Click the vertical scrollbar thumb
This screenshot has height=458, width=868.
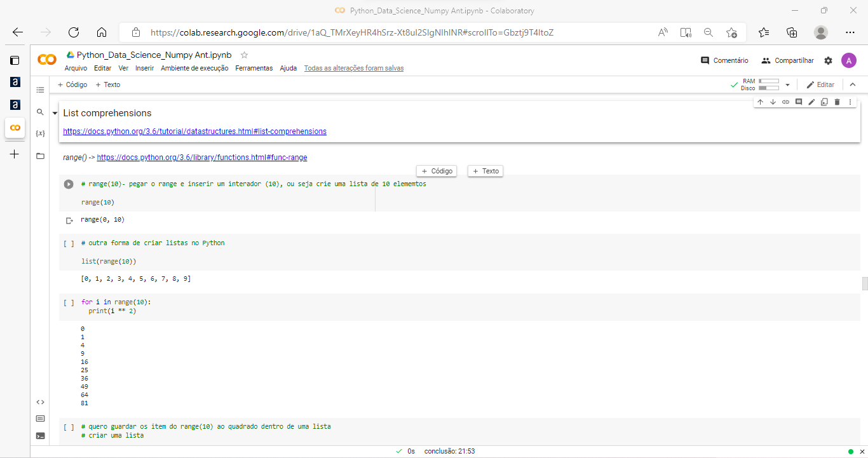[x=864, y=283]
